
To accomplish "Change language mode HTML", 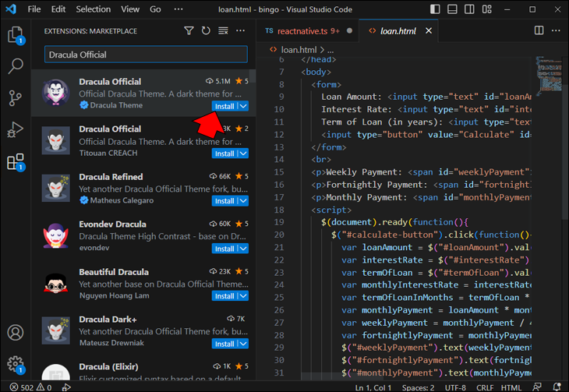I will (511, 387).
